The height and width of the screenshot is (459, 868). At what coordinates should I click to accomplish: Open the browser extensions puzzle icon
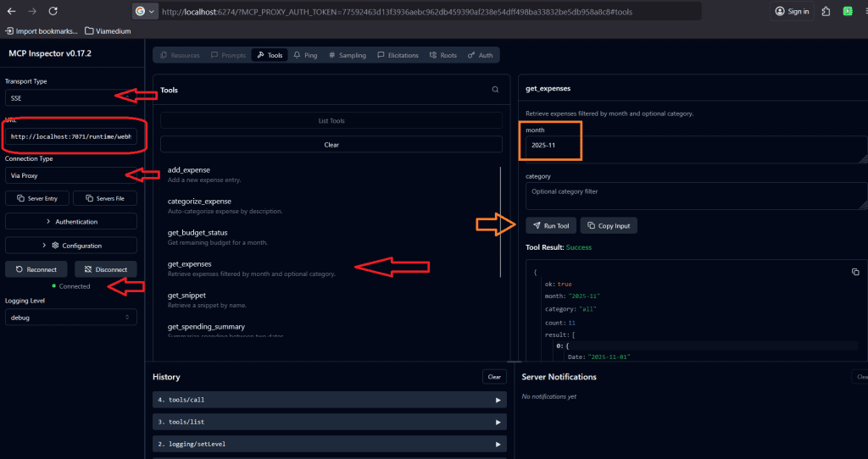pos(825,12)
